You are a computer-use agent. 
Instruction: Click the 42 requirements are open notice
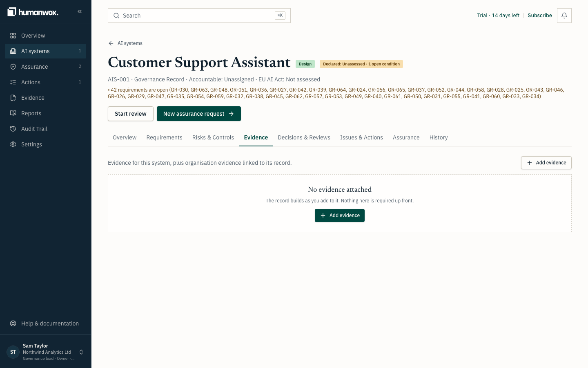click(336, 93)
